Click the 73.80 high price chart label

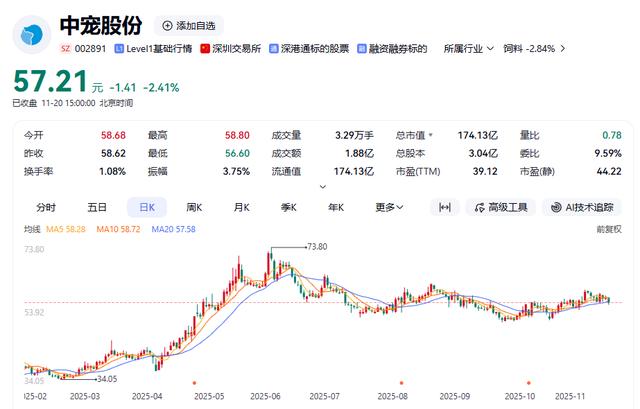[317, 247]
